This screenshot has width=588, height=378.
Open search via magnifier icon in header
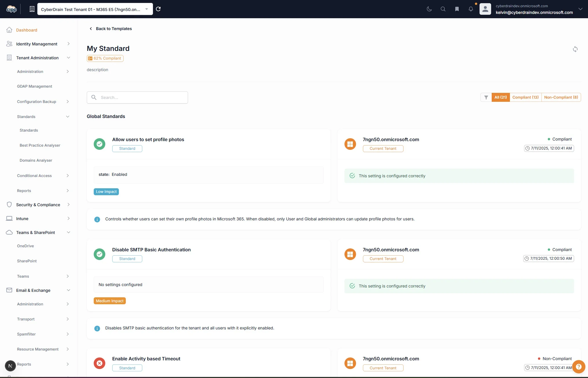tap(443, 9)
